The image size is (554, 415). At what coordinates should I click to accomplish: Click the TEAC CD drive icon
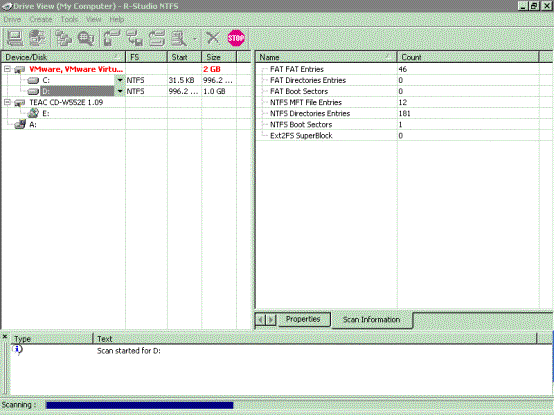[19, 102]
